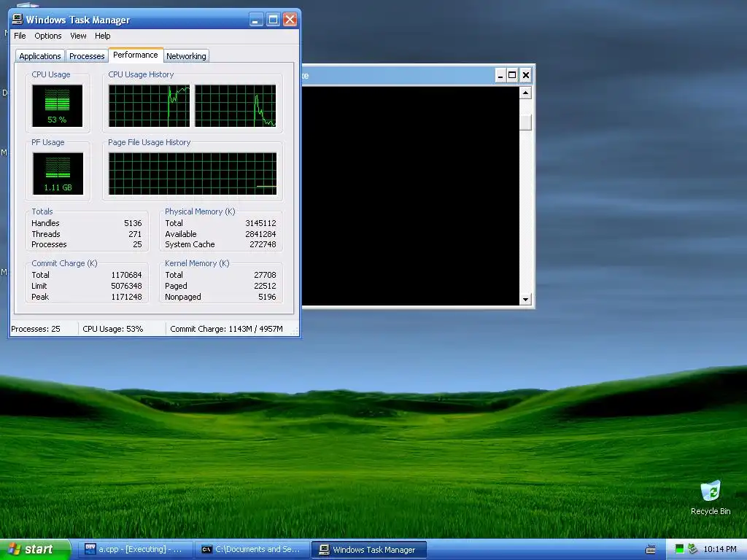Screen dimensions: 747x560
Task: Click Commit Charge Limit value 5076348
Action: (x=126, y=286)
